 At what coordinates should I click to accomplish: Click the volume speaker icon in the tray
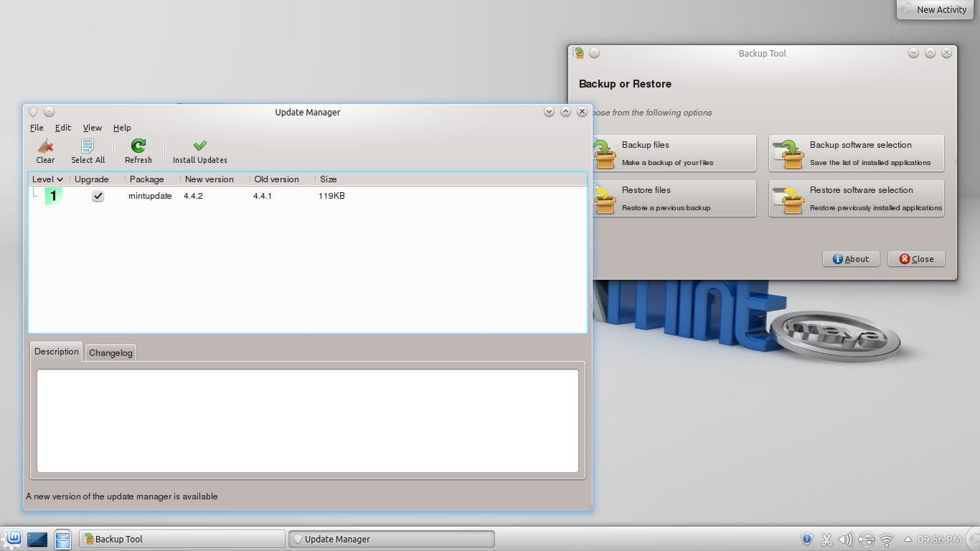(x=847, y=539)
